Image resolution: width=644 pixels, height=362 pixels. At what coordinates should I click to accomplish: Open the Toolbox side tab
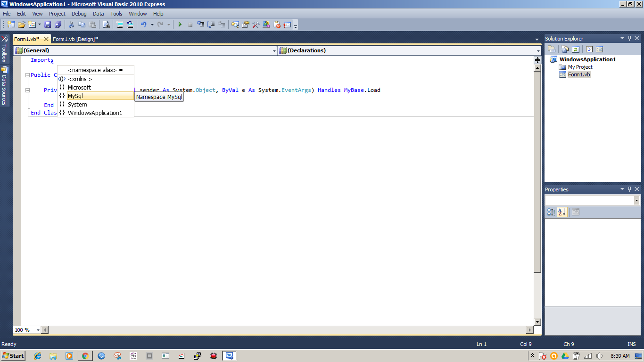[4, 49]
